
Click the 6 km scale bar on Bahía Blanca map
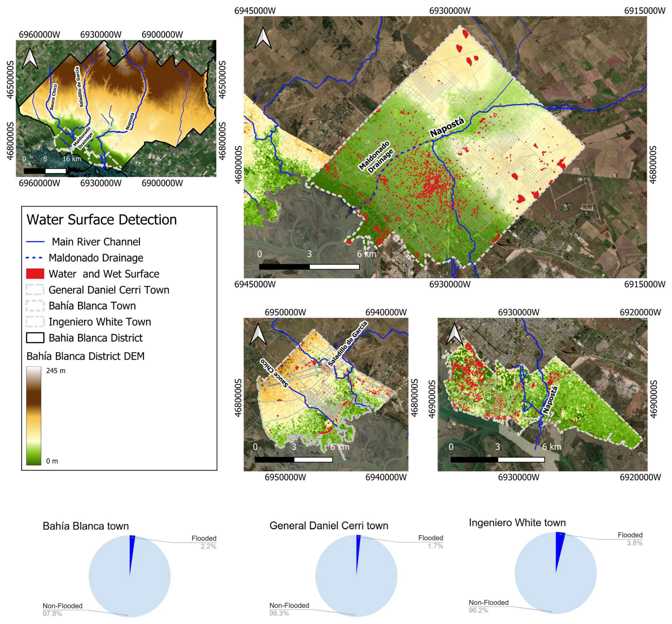tap(309, 267)
